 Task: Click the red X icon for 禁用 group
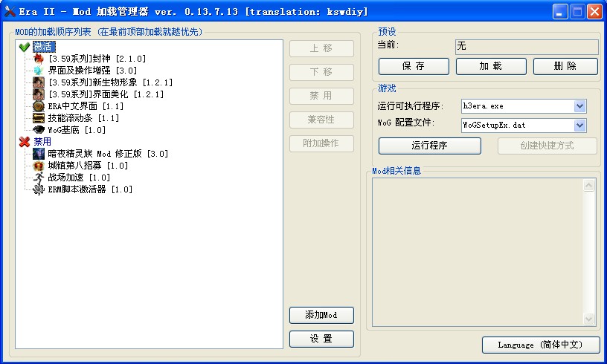(25, 142)
